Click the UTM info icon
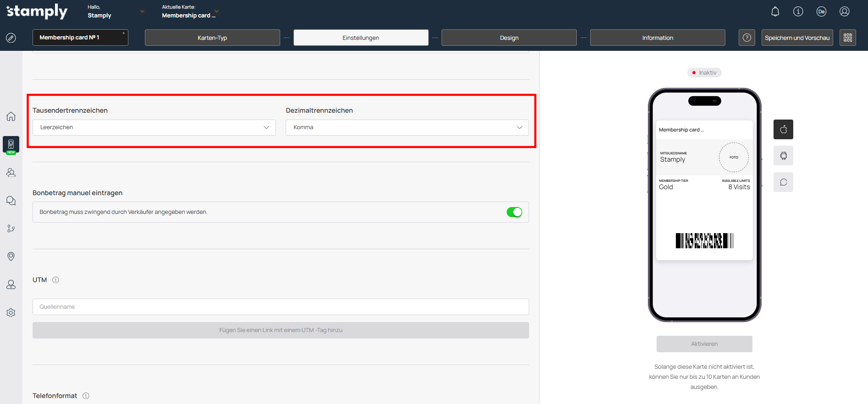868x404 pixels. pyautogui.click(x=55, y=280)
